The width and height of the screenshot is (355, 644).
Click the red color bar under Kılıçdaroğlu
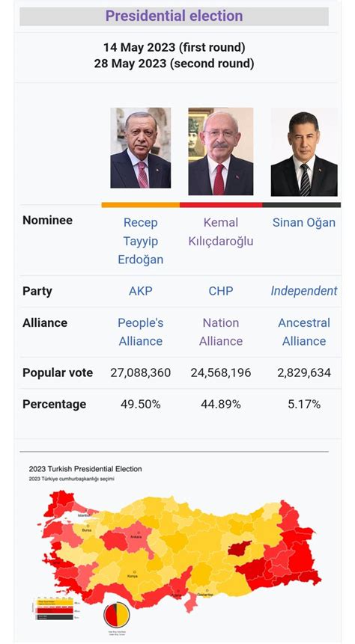221,204
